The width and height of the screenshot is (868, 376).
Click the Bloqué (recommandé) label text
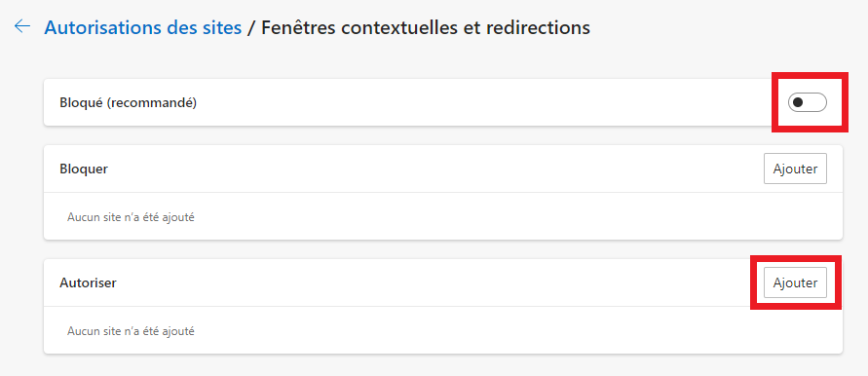click(128, 102)
